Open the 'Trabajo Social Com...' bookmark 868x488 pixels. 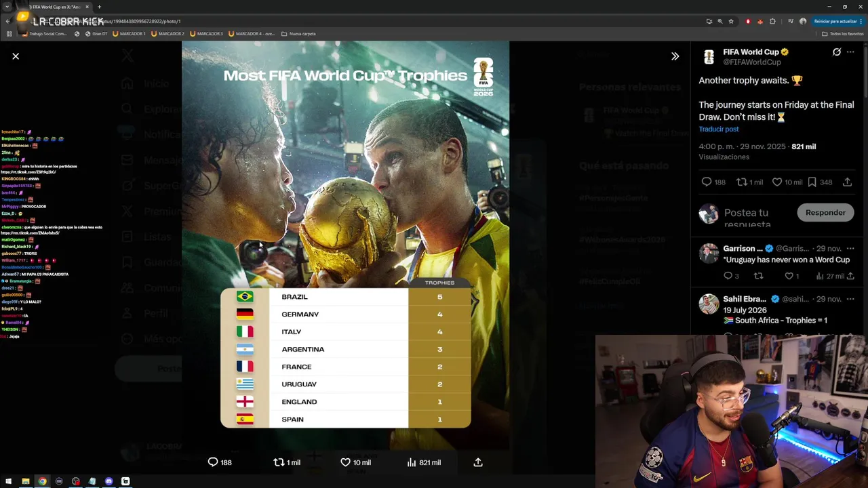(x=44, y=34)
